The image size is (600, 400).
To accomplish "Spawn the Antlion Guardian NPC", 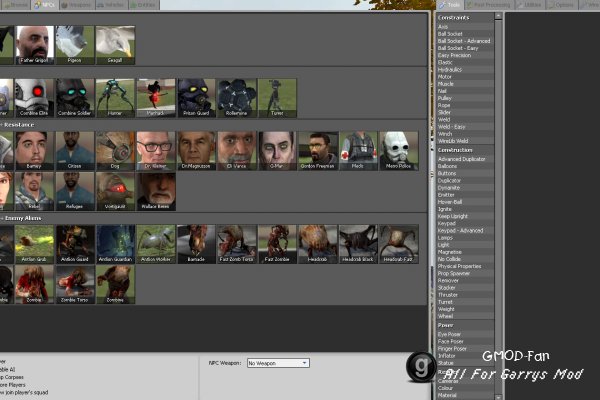I will point(115,244).
